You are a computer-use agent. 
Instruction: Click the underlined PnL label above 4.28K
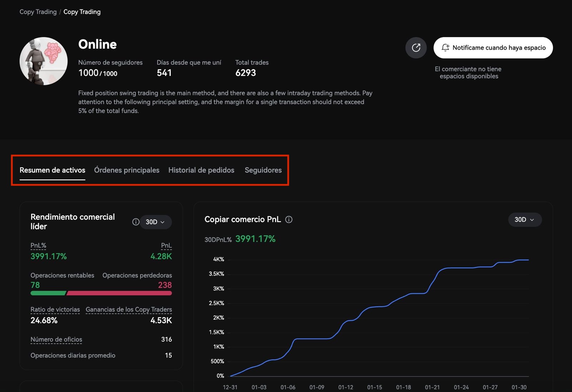click(166, 245)
